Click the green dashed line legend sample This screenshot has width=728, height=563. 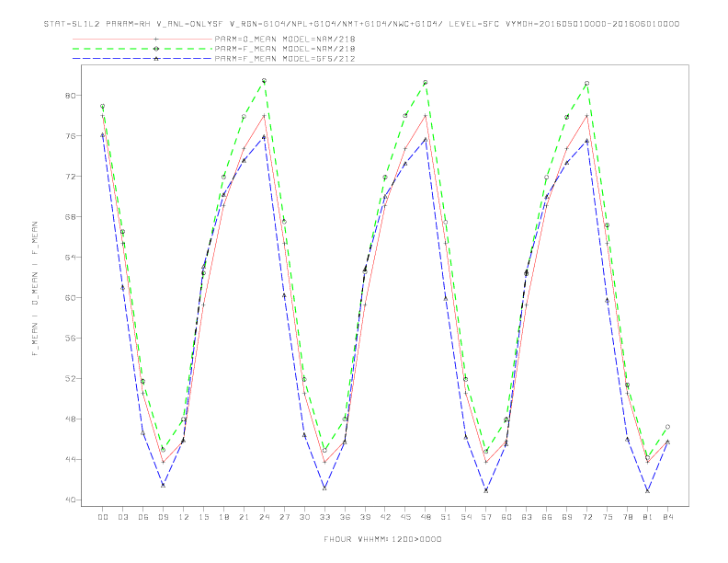coord(142,49)
